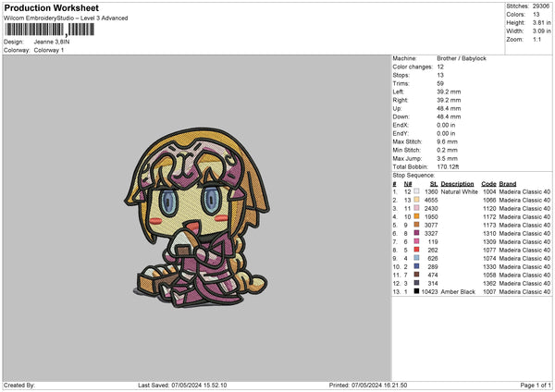Click the Max Stitch value 9.6 mm
Viewport: 555px width, 392px height.
pos(447,141)
